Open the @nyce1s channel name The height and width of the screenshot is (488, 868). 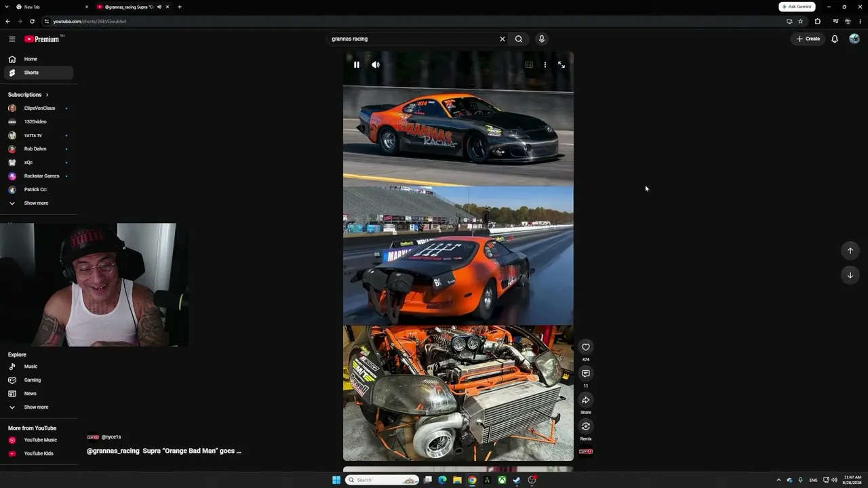coord(111,437)
